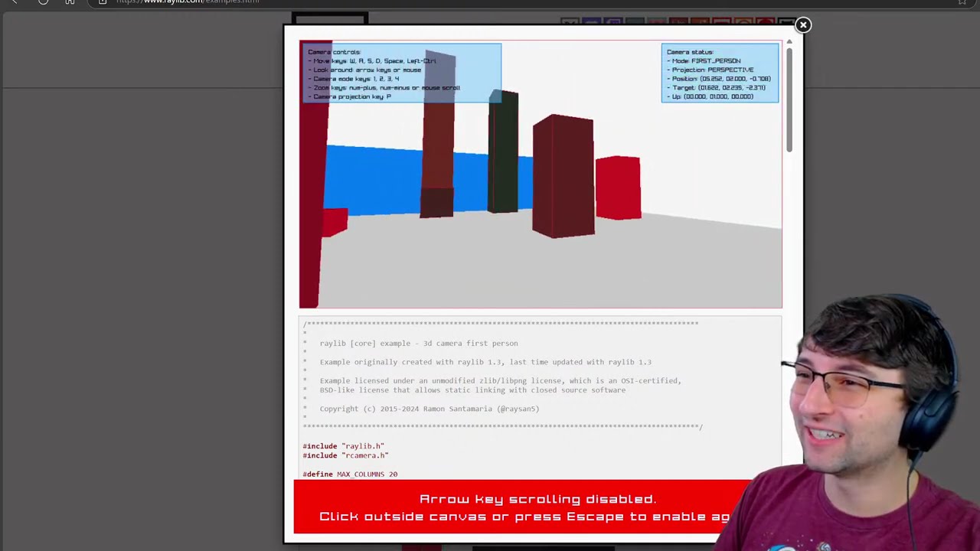The image size is (980, 551).
Task: Click the '#include "raylib.h"' code line
Action: 343,446
